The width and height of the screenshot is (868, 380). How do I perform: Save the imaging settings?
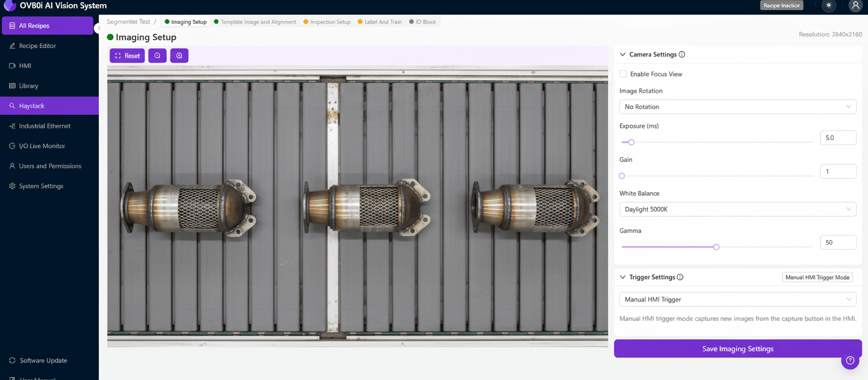[737, 348]
